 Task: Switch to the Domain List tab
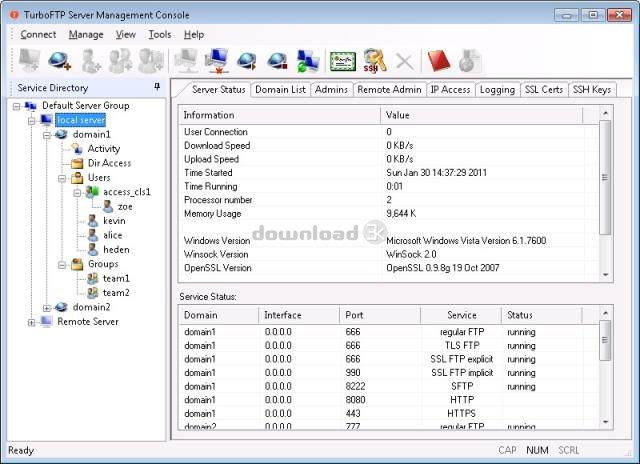point(280,89)
